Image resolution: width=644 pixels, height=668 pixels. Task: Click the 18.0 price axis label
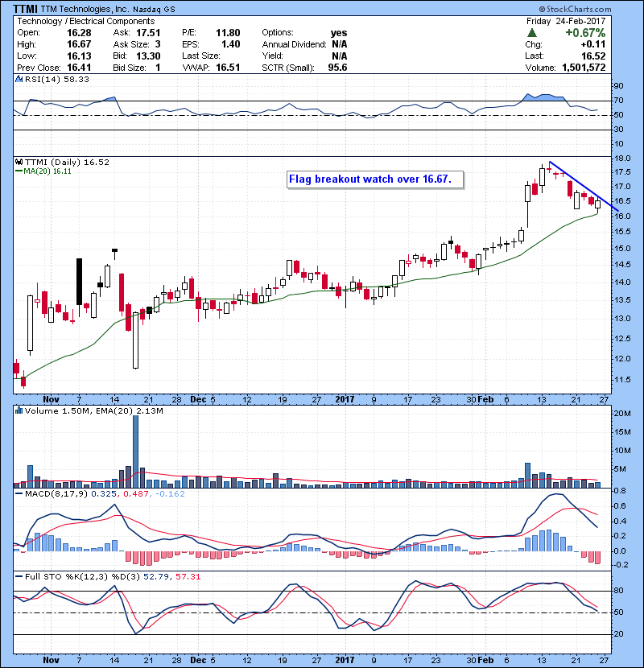pos(623,159)
